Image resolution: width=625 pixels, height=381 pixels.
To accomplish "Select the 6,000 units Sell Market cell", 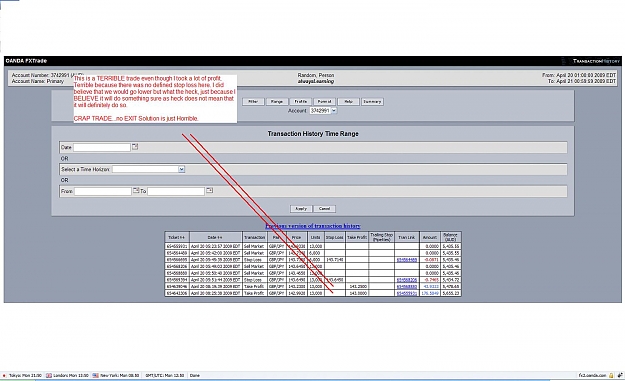I will [315, 253].
